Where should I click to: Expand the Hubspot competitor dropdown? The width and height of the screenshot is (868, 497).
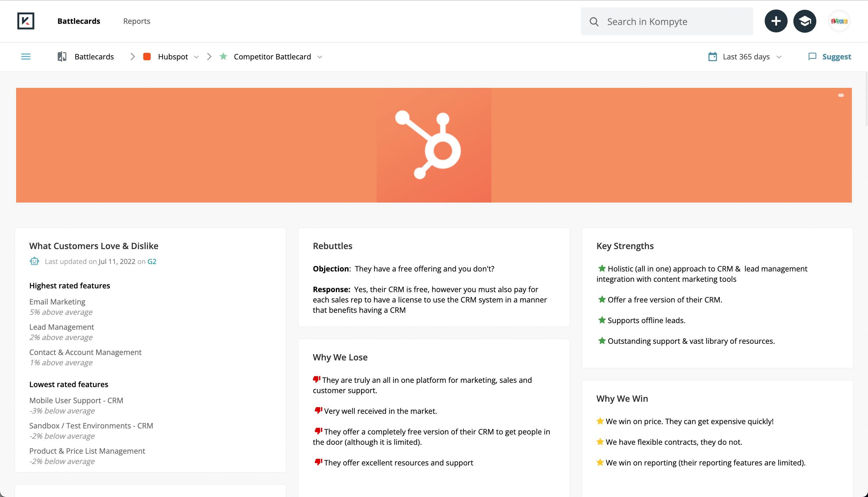coord(196,57)
